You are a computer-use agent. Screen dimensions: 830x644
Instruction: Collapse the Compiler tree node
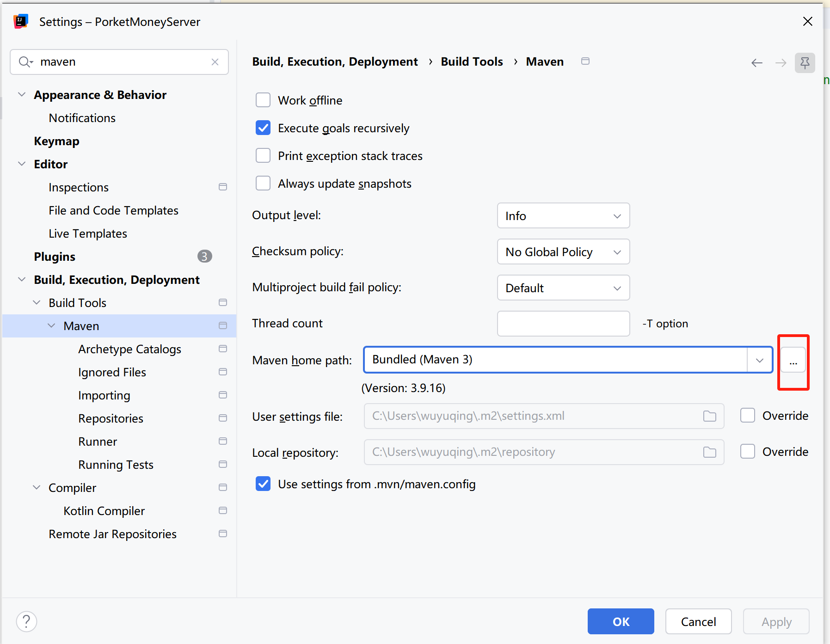tap(37, 488)
